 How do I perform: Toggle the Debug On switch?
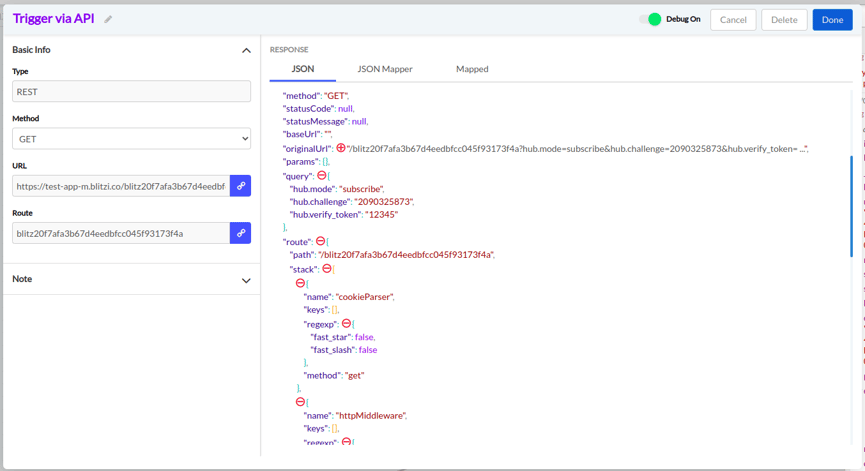click(651, 19)
